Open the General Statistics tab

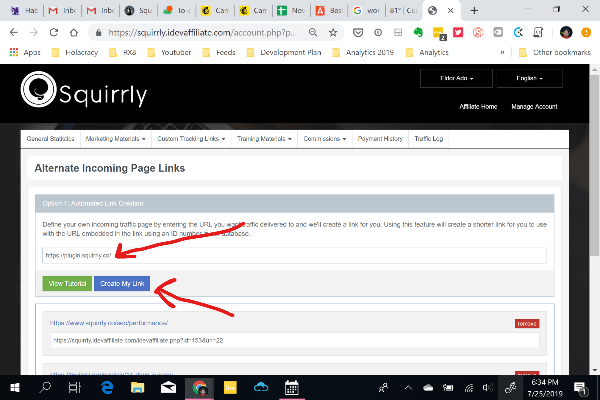tap(51, 139)
